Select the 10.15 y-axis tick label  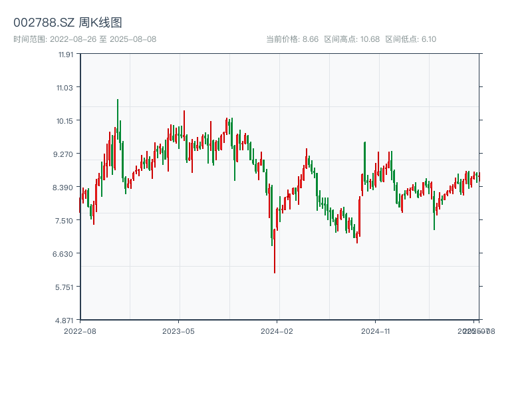tap(65, 121)
